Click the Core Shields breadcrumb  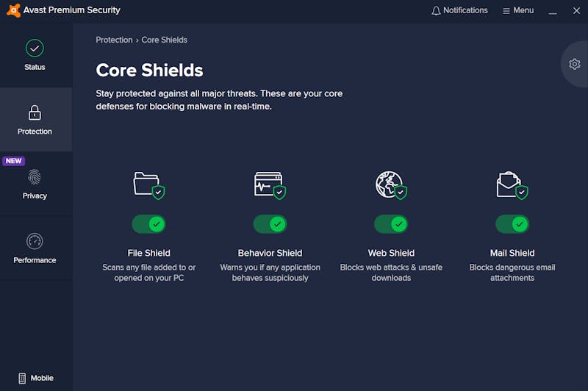pyautogui.click(x=164, y=40)
